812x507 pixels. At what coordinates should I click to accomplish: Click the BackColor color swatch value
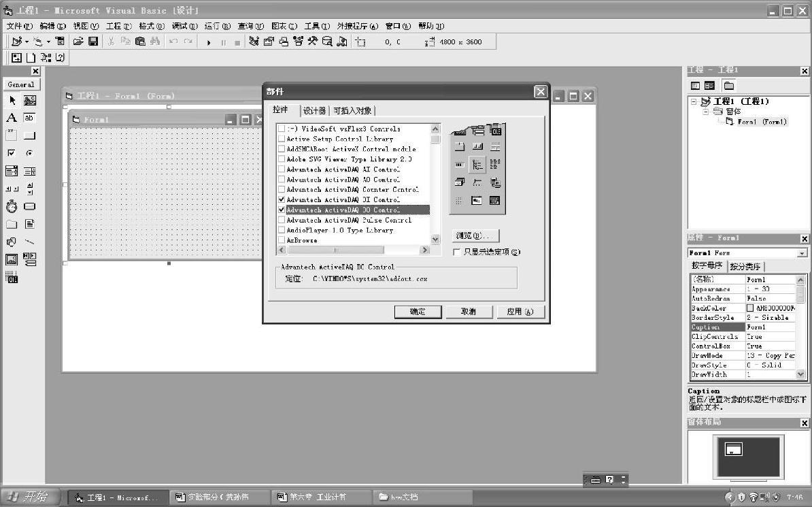pyautogui.click(x=750, y=308)
